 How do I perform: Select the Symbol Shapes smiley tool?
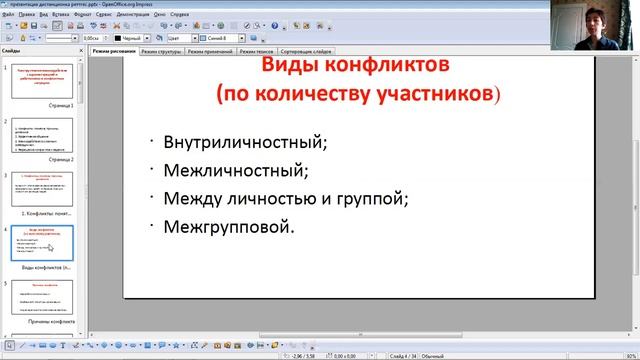coord(118,345)
